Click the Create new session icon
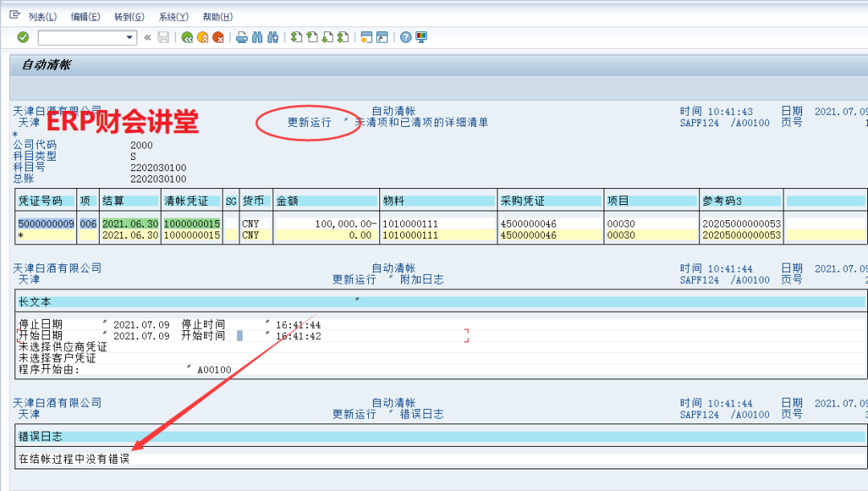The width and height of the screenshot is (868, 491). [366, 37]
